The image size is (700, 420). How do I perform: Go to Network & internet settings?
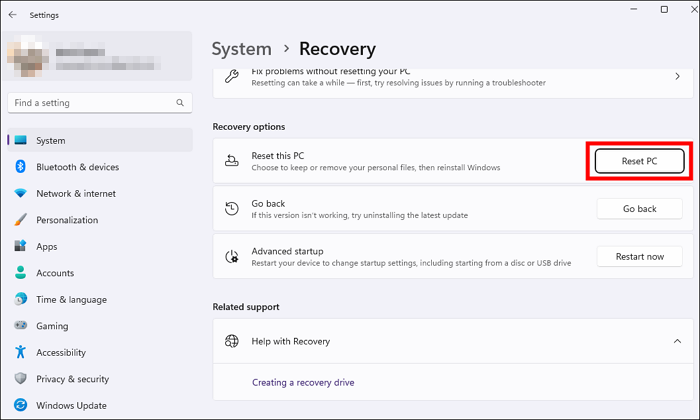pyautogui.click(x=100, y=193)
